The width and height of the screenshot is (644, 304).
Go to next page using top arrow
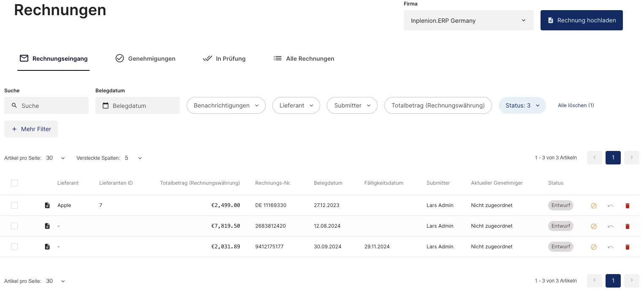tap(631, 158)
